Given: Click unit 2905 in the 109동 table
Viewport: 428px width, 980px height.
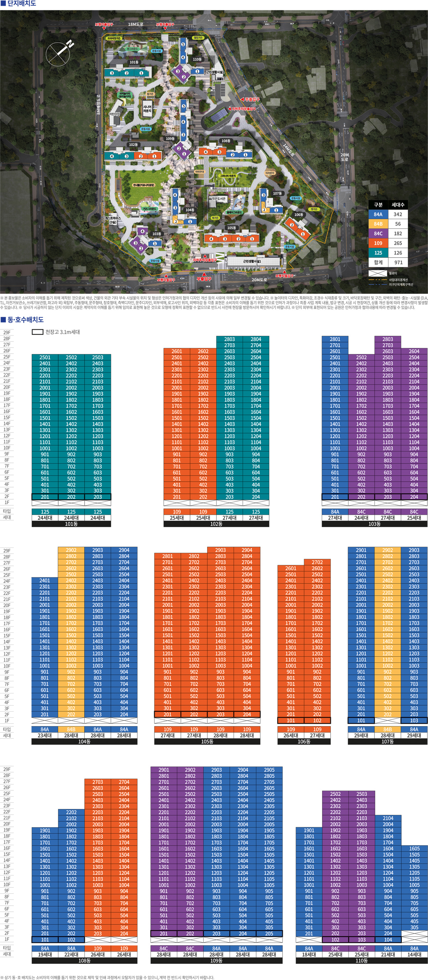Looking at the screenshot, I should coord(269,770).
